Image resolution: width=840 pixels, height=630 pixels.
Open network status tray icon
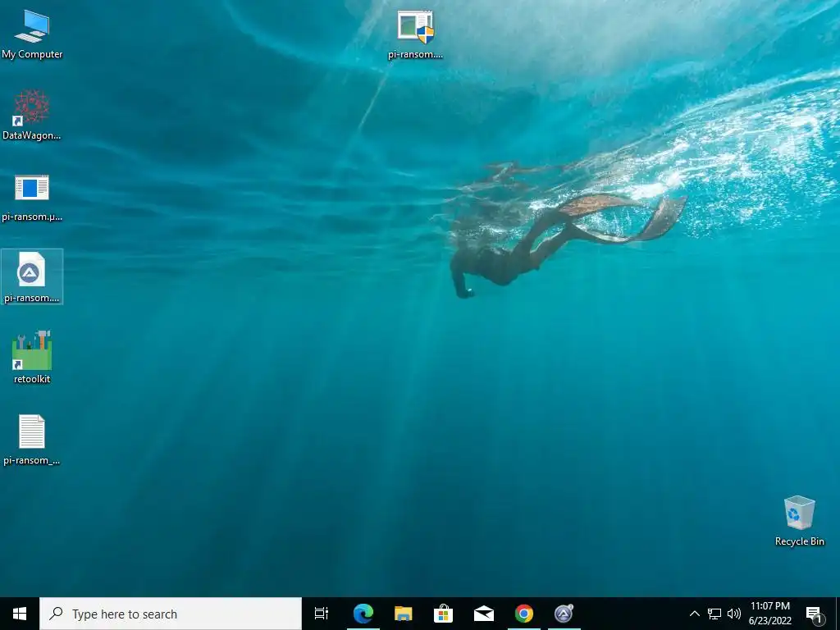click(x=714, y=614)
